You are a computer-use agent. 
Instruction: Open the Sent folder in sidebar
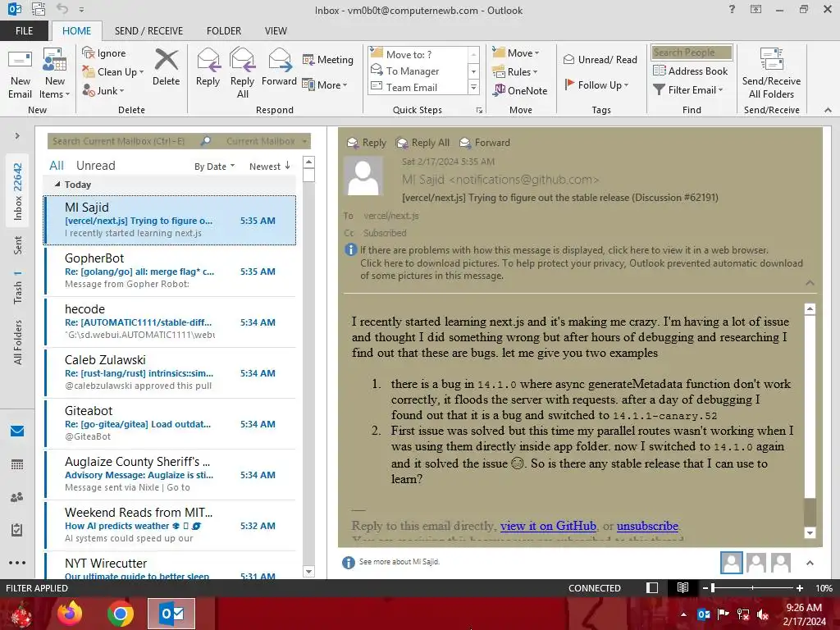click(18, 244)
